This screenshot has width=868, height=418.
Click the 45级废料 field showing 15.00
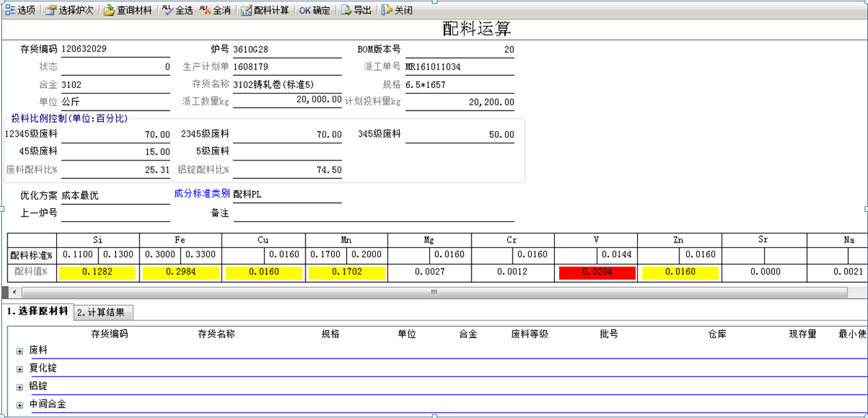click(116, 152)
